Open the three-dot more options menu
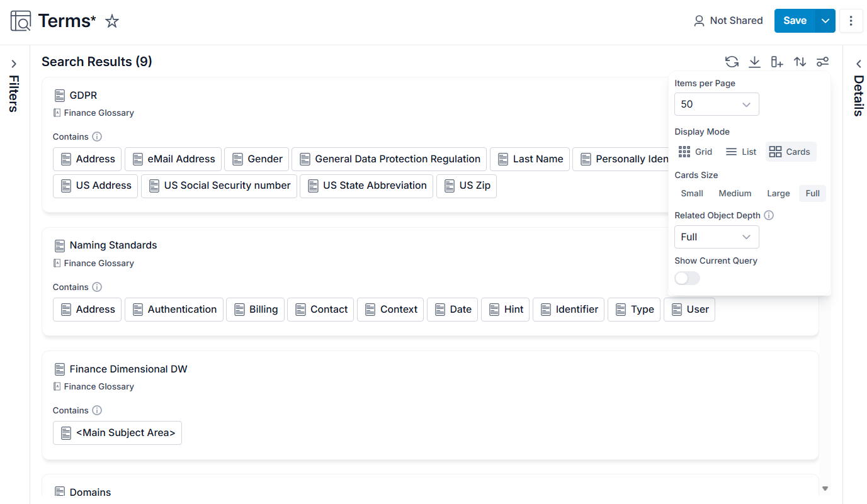This screenshot has width=867, height=504. click(x=851, y=21)
